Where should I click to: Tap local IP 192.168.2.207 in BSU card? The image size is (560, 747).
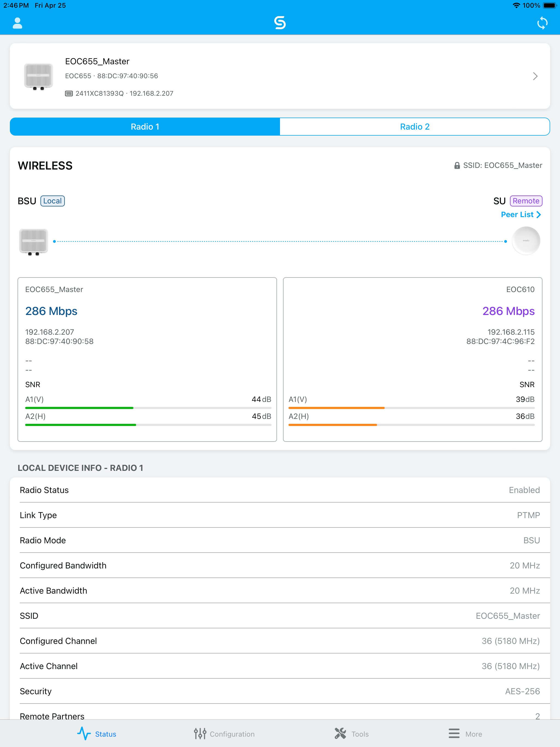click(50, 332)
